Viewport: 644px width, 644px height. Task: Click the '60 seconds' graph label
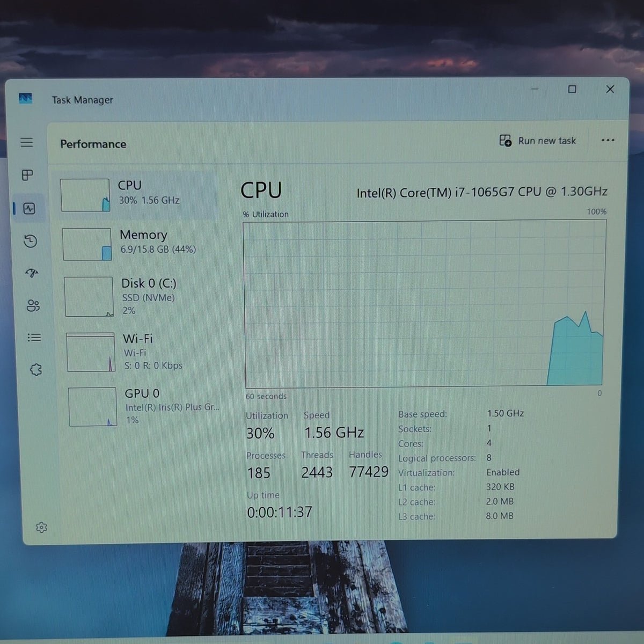point(266,397)
